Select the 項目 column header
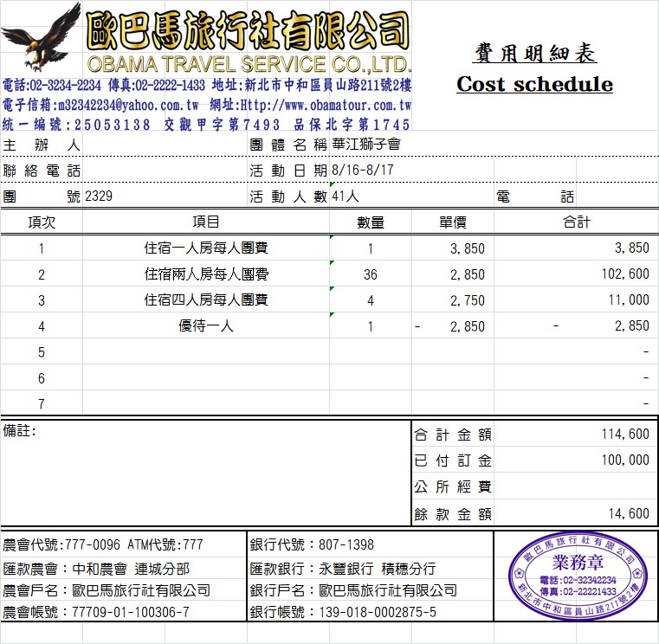Viewport: 659px width, 644px height. tap(206, 222)
